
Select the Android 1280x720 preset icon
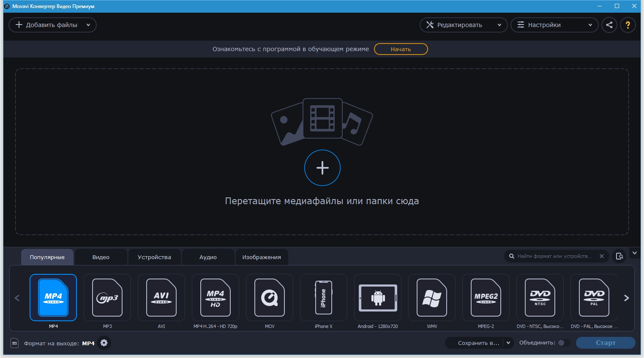point(378,298)
